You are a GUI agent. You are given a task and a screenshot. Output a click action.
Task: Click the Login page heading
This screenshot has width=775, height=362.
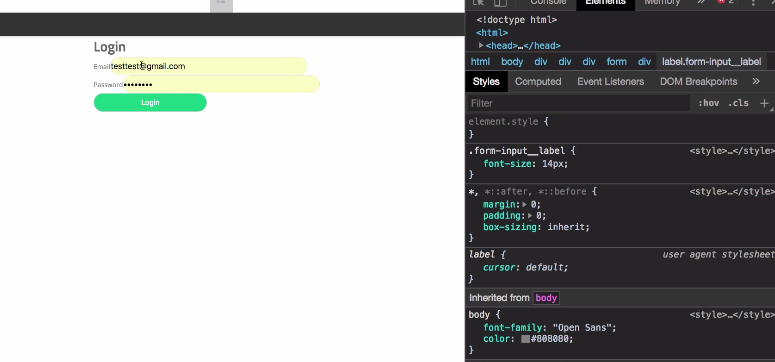pos(110,47)
